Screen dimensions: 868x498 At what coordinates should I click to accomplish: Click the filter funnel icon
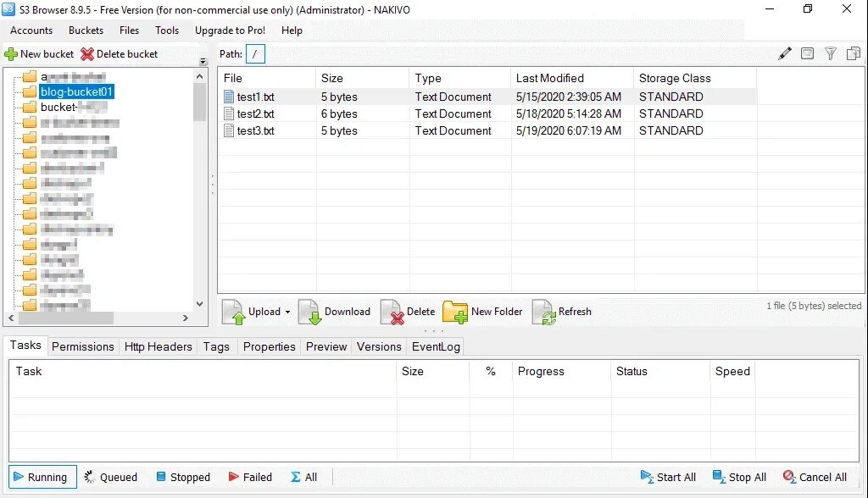tap(831, 53)
